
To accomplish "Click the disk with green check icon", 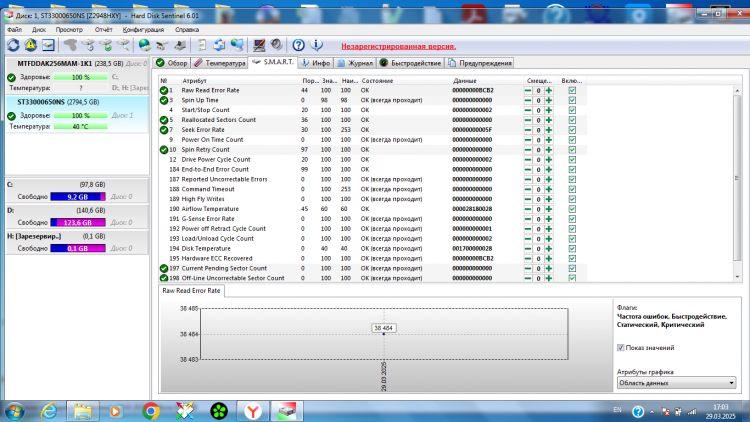I will pyautogui.click(x=106, y=45).
